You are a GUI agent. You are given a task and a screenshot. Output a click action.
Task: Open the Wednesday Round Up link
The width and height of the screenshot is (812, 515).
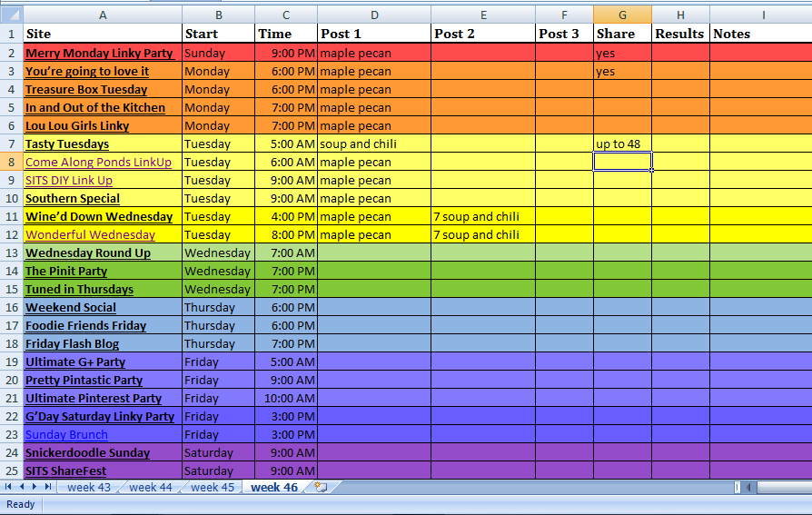[x=88, y=253]
